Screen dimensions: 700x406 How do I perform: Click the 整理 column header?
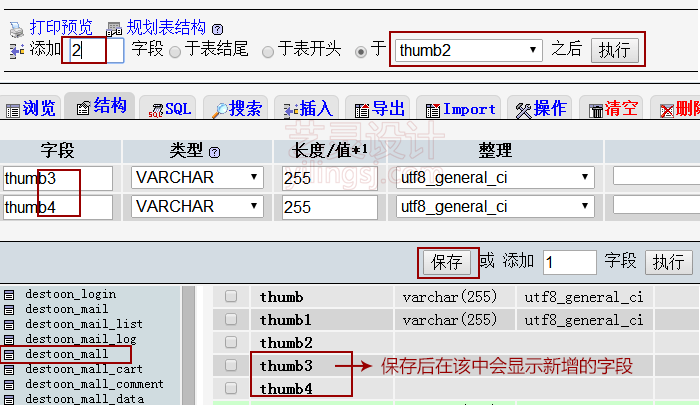[495, 151]
